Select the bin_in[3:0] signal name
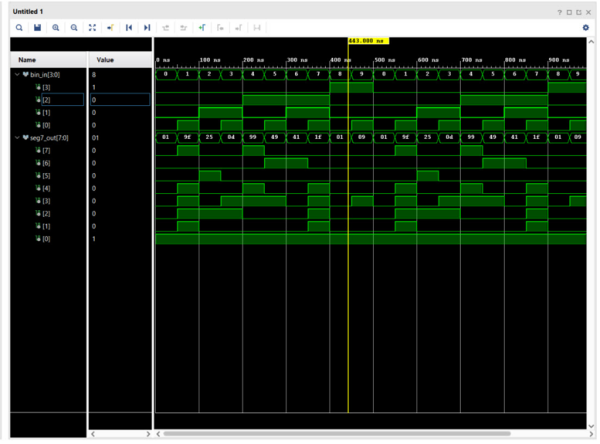Image resolution: width=600 pixels, height=444 pixels. (45, 75)
